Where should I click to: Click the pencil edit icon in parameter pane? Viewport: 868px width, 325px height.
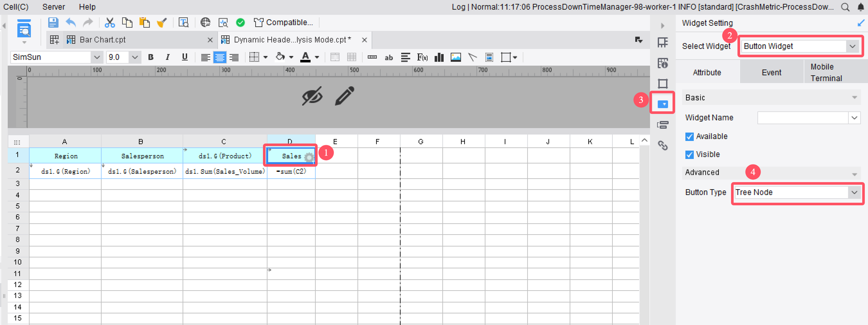point(344,96)
